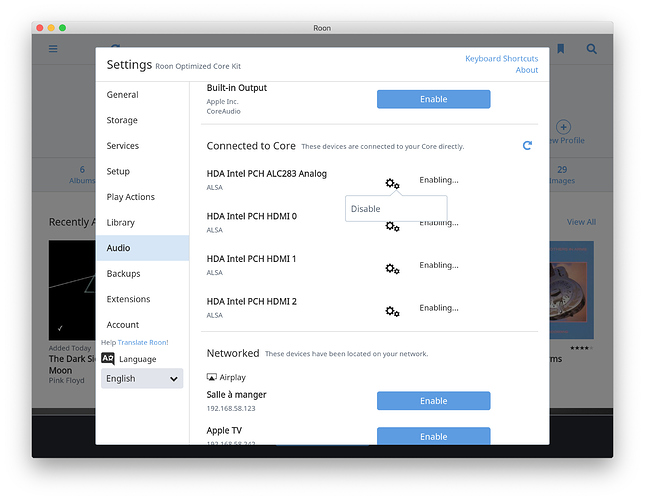
Task: Click the Salle à manger IP address 192.168.58.123
Action: pyautogui.click(x=231, y=408)
